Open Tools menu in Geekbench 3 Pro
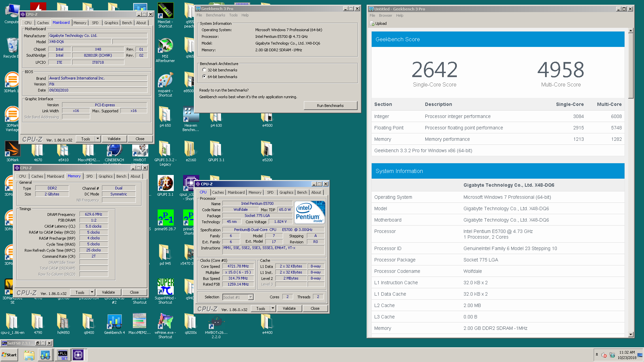Image resolution: width=644 pixels, height=362 pixels. (x=233, y=15)
